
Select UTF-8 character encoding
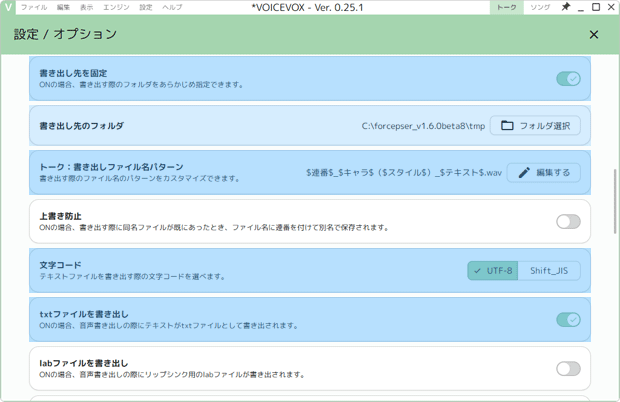(x=493, y=271)
